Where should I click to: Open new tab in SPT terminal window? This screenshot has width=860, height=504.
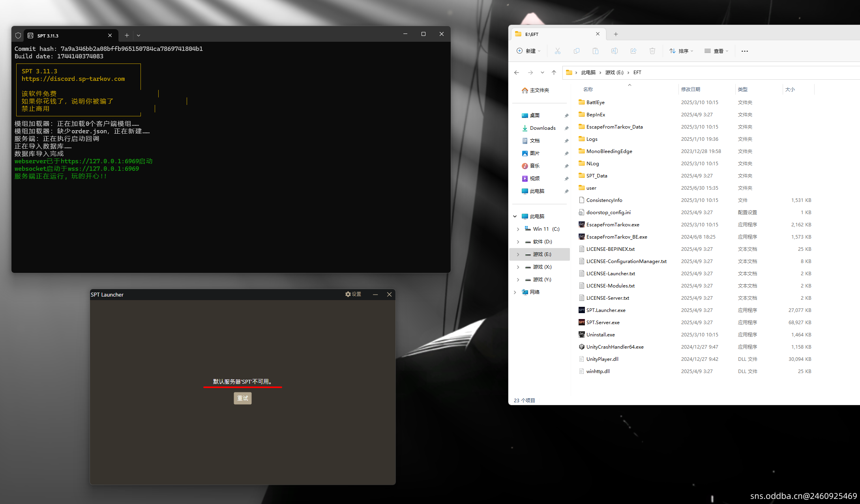coord(127,35)
